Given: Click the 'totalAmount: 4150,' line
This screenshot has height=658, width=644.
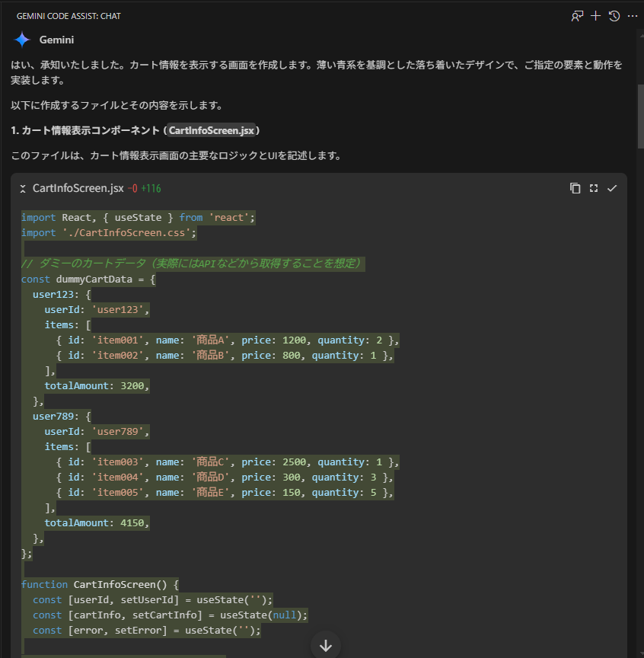Looking at the screenshot, I should (97, 523).
